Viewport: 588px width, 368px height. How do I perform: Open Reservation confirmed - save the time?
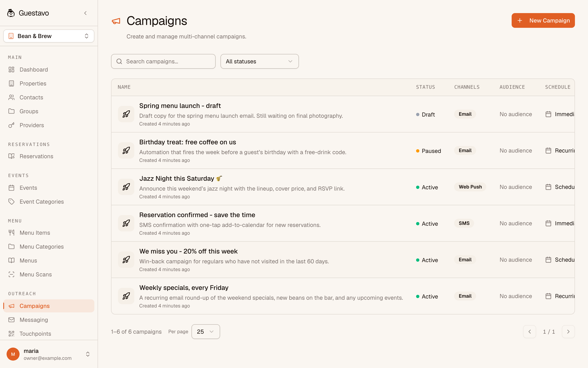click(197, 215)
